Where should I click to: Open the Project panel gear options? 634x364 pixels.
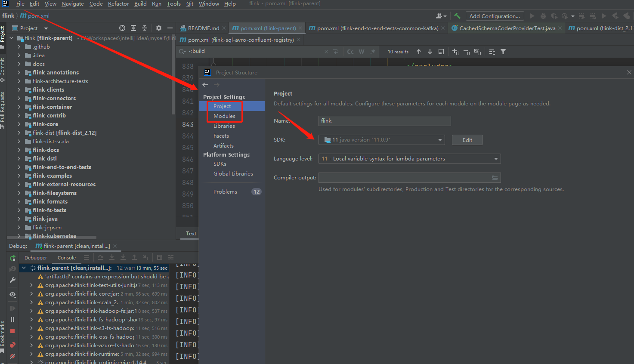coord(159,28)
